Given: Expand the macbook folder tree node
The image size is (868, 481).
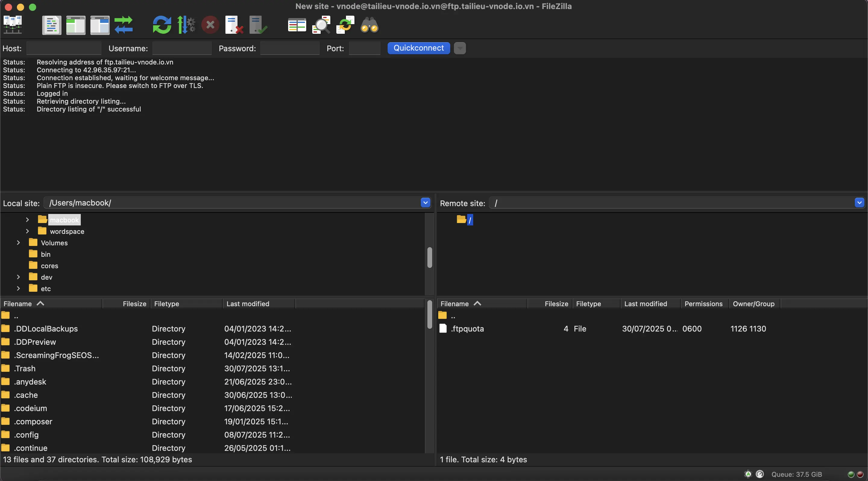Looking at the screenshot, I should tap(28, 220).
